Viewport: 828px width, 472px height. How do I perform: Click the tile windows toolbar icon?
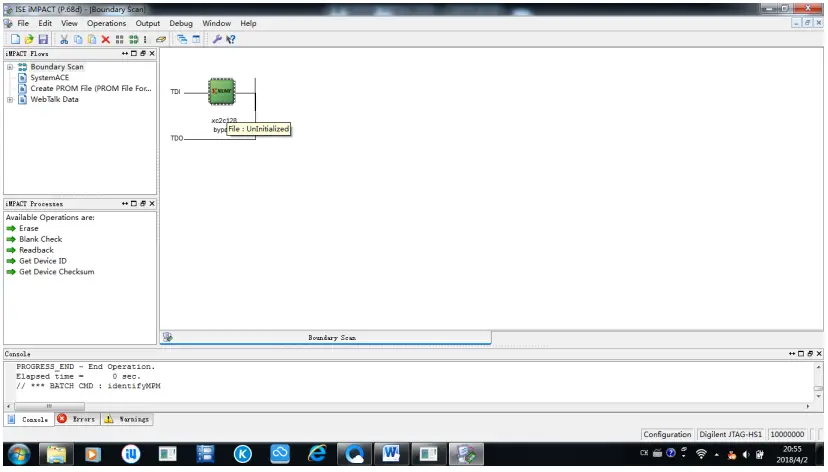[196, 39]
